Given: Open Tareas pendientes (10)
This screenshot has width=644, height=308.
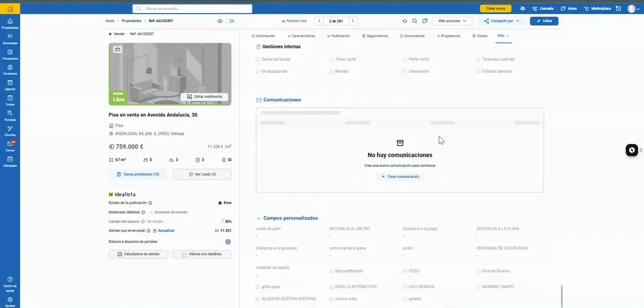Looking at the screenshot, I should (x=137, y=174).
